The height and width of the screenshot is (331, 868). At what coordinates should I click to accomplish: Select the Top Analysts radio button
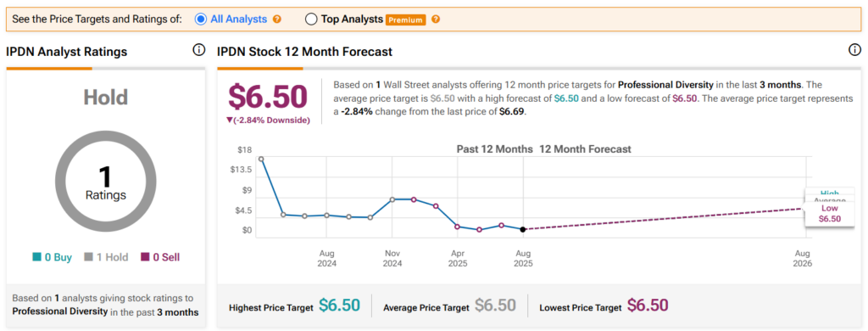(310, 19)
